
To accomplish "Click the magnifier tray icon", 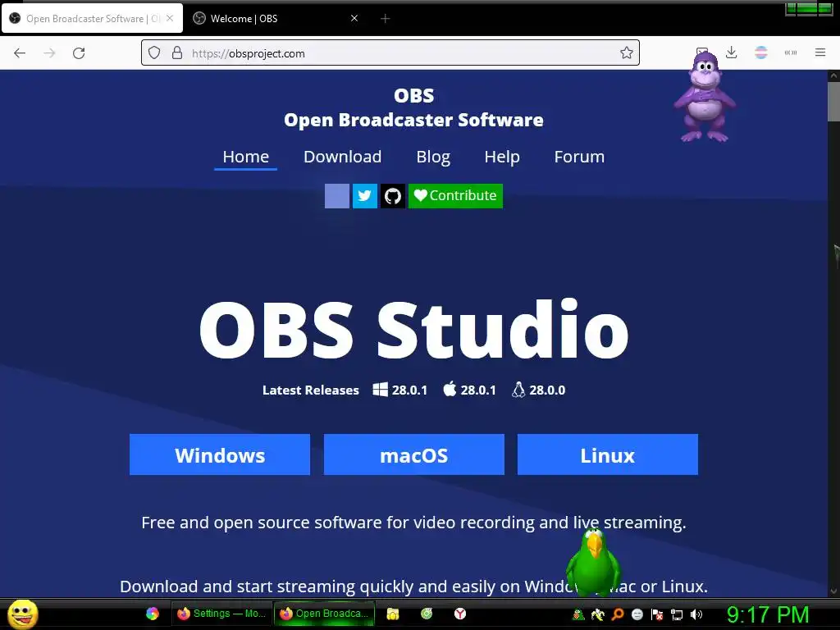I will click(618, 614).
